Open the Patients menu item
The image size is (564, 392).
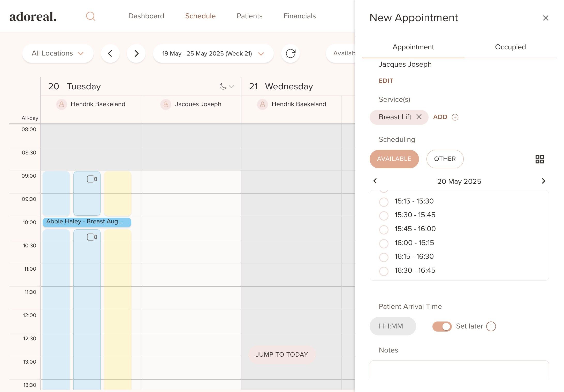pyautogui.click(x=249, y=16)
